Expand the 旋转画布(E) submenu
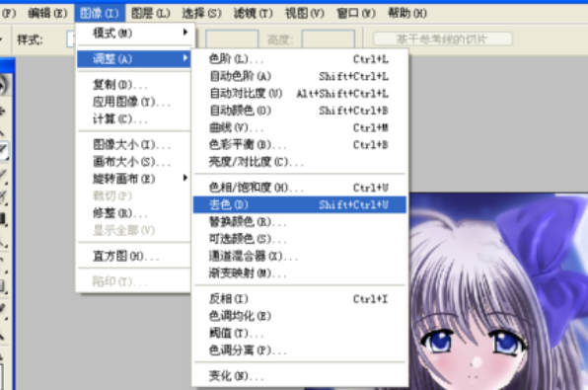The height and width of the screenshot is (390, 588). (x=134, y=179)
